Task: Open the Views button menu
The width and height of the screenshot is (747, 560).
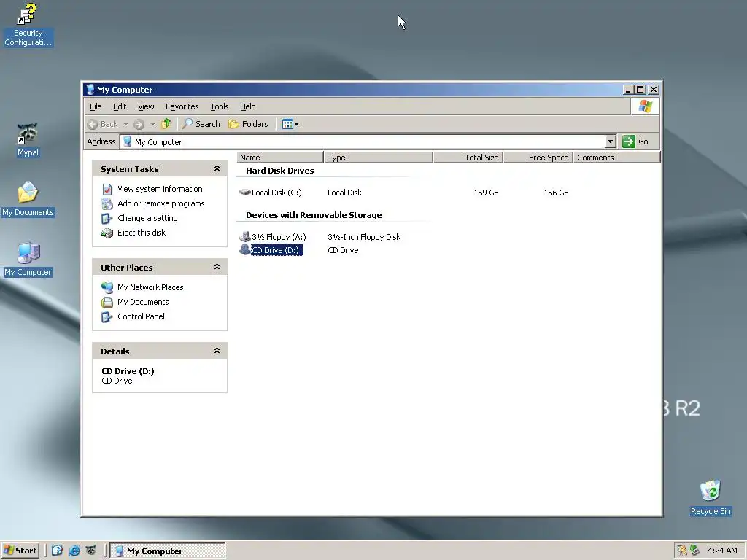Action: (290, 124)
